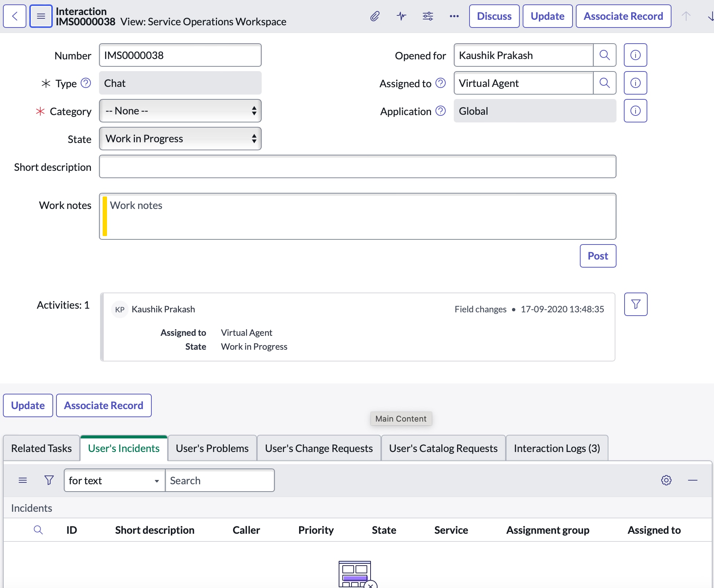714x588 pixels.
Task: Sort by Priority column header
Action: 316,530
